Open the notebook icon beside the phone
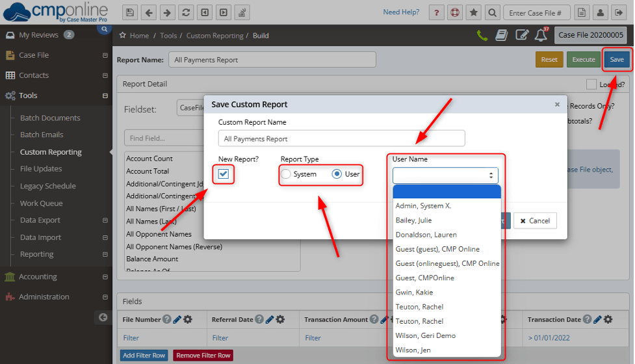Image resolution: width=635 pixels, height=364 pixels. point(501,36)
